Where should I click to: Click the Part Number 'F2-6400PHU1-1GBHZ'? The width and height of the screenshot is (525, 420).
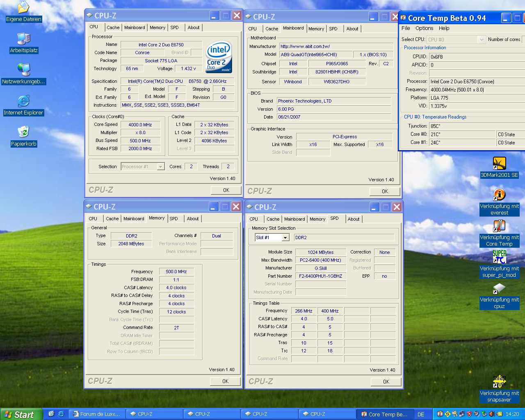321,276
